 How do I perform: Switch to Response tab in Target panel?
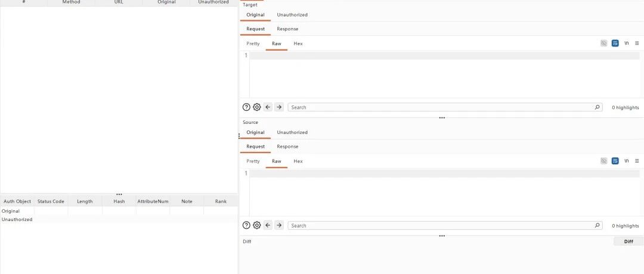287,29
